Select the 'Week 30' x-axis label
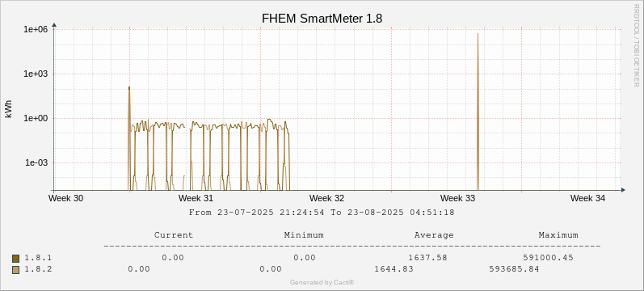 [65, 198]
